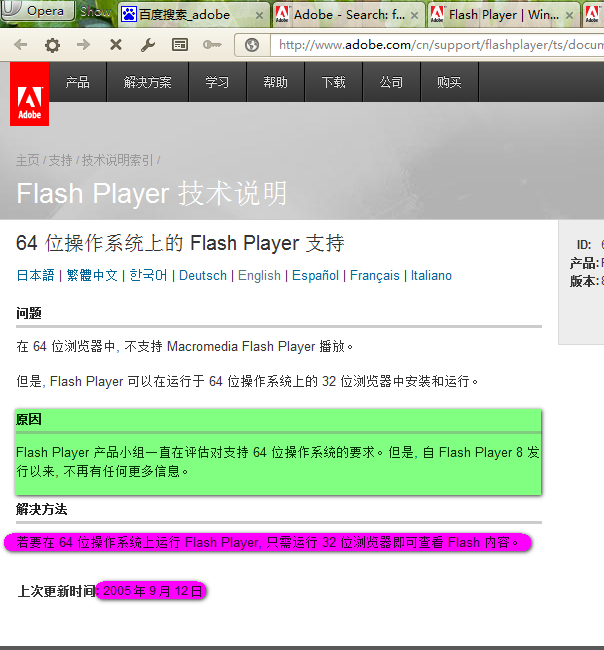
Task: Switch language to Italiano
Action: tap(431, 275)
